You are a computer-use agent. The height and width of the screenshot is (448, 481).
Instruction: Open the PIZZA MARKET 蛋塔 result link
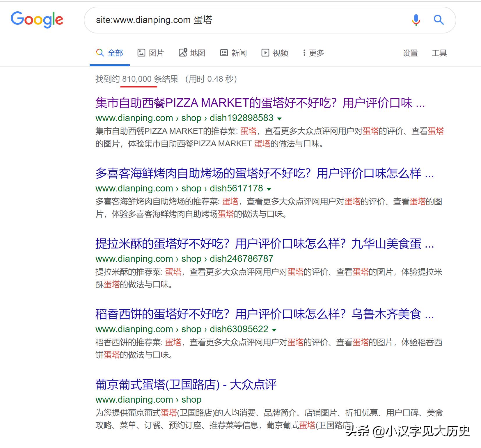(260, 103)
